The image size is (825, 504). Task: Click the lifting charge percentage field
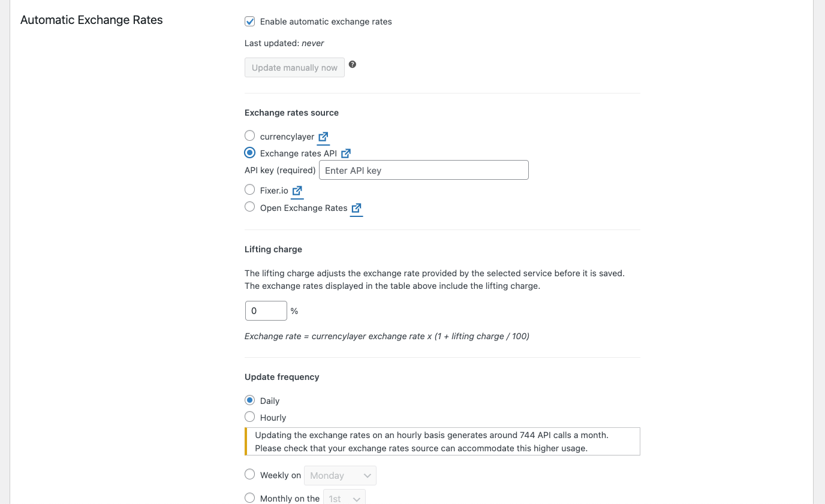(x=266, y=310)
